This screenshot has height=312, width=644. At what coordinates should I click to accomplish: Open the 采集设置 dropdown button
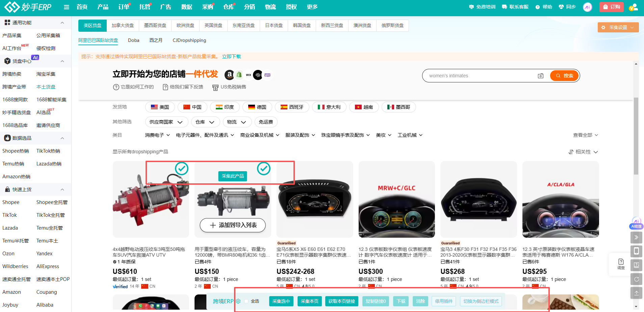pyautogui.click(x=618, y=27)
